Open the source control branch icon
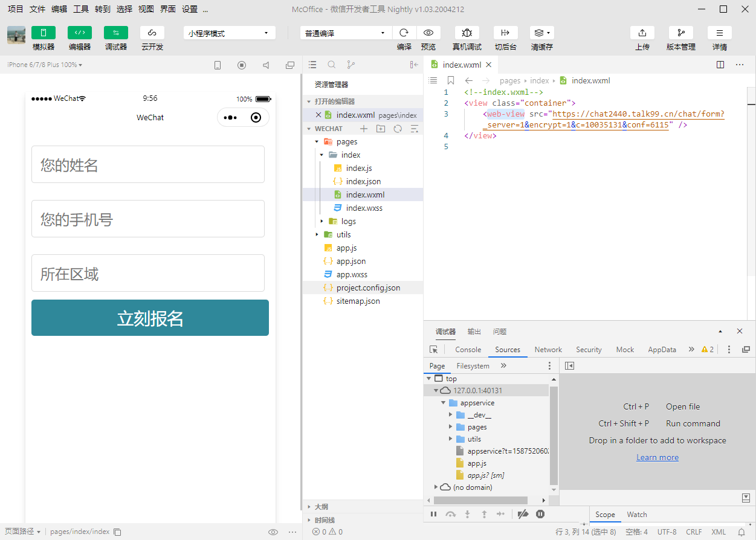 (351, 65)
